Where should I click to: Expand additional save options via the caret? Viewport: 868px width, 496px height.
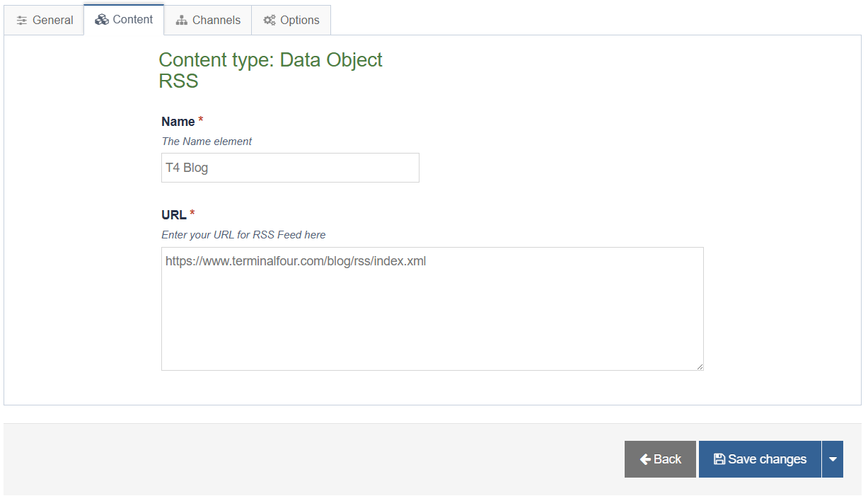point(833,459)
